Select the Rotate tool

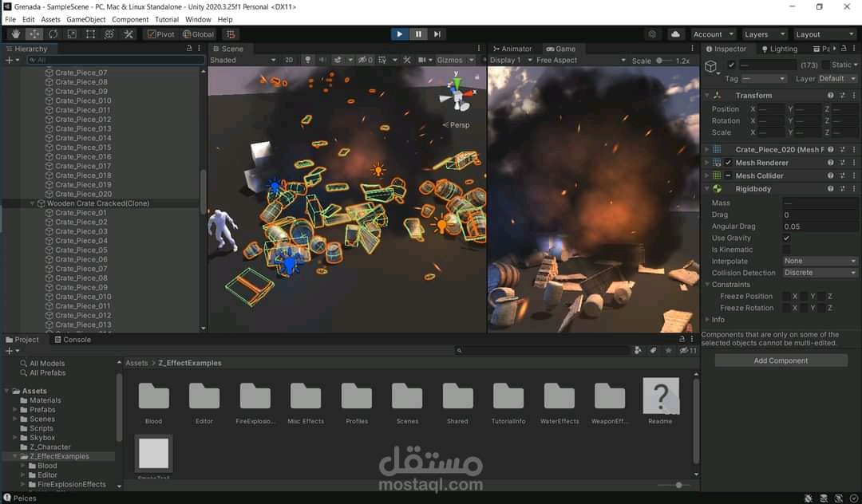coord(53,34)
